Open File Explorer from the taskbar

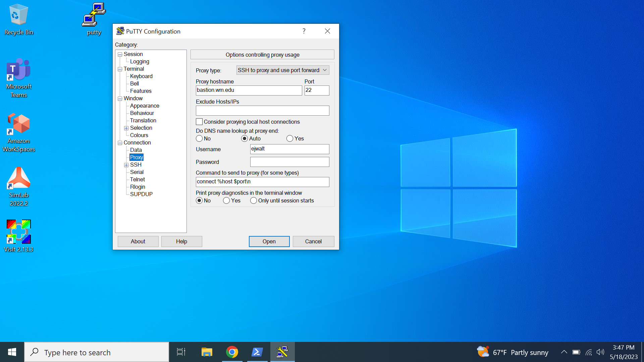pyautogui.click(x=207, y=352)
